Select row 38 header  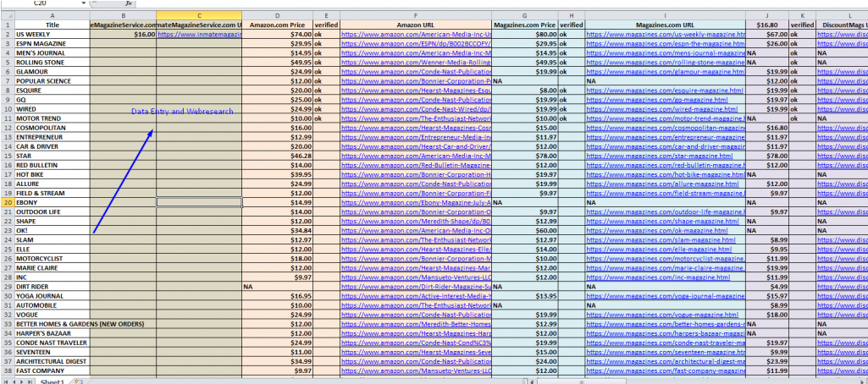pyautogui.click(x=7, y=370)
